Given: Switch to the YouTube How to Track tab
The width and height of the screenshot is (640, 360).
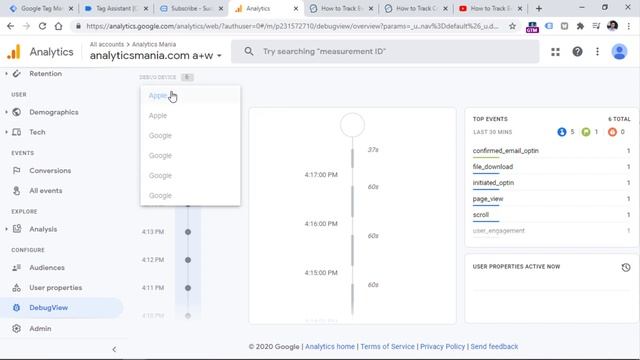Looking at the screenshot, I should pyautogui.click(x=490, y=8).
